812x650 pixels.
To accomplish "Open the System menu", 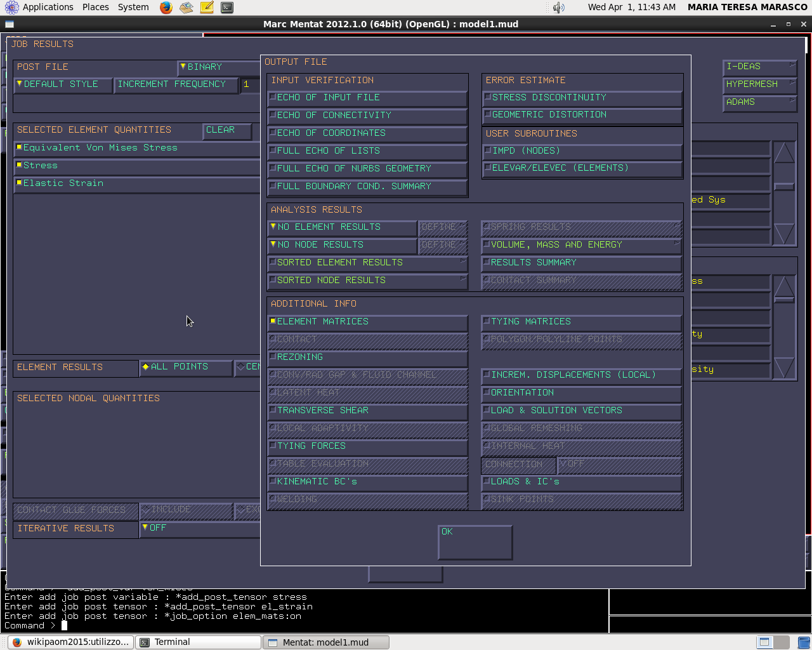I will 133,8.
